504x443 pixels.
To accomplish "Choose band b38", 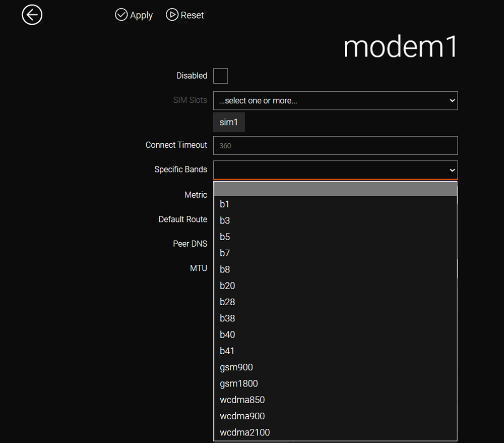I will tap(335, 318).
